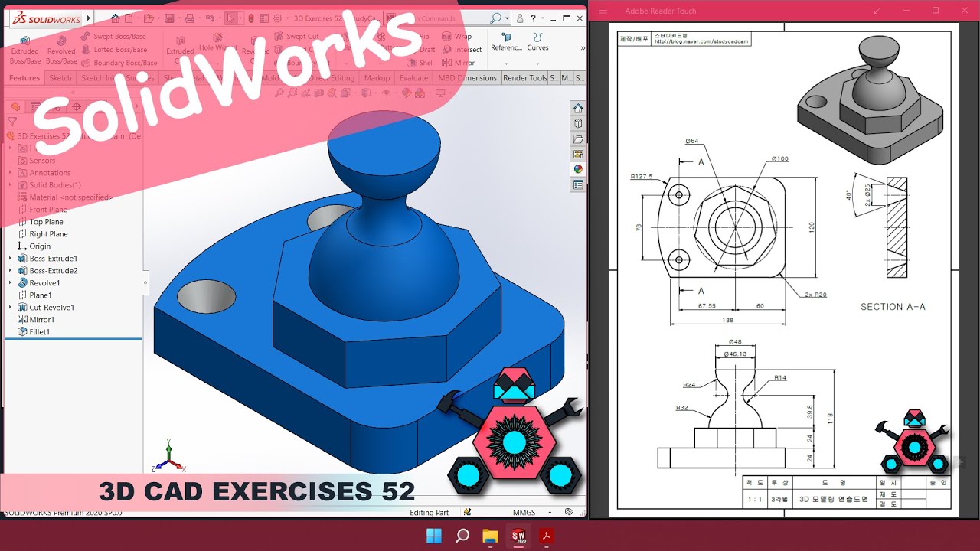The width and height of the screenshot is (980, 551).
Task: Select the DimXpertManager tab
Action: (76, 106)
